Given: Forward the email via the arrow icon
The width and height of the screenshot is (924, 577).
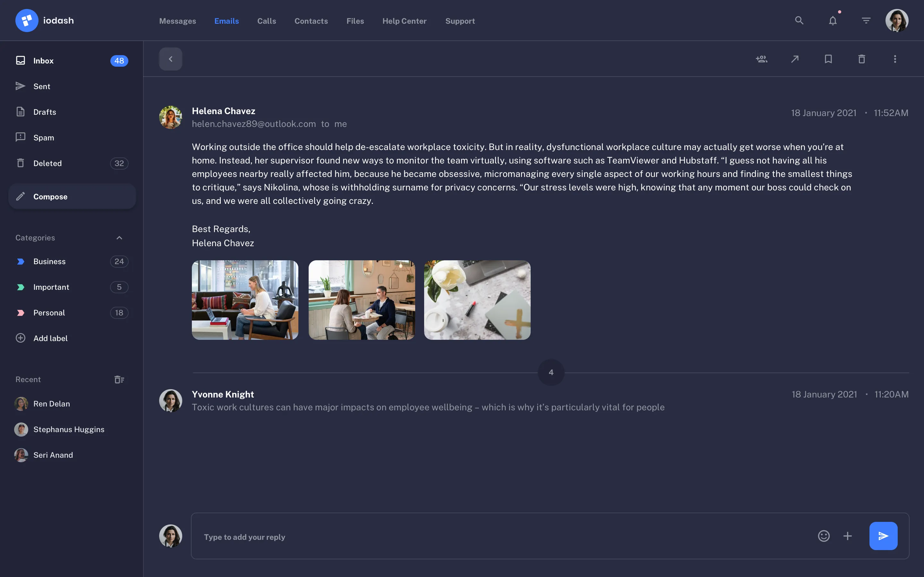Looking at the screenshot, I should (x=795, y=59).
